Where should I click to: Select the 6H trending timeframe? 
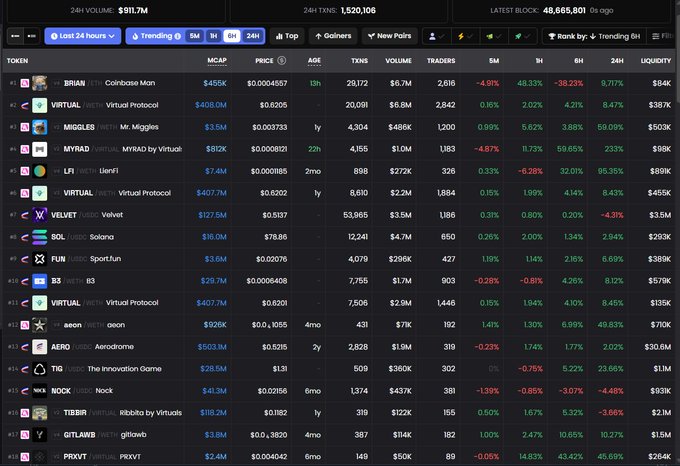(x=232, y=36)
